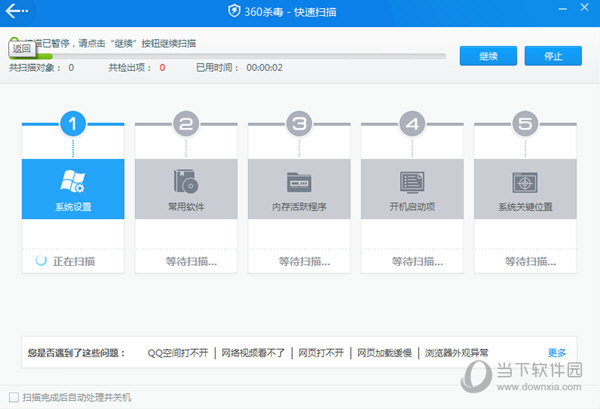This screenshot has width=600, height=409.
Task: Click the back arrow in title bar
Action: (x=16, y=11)
